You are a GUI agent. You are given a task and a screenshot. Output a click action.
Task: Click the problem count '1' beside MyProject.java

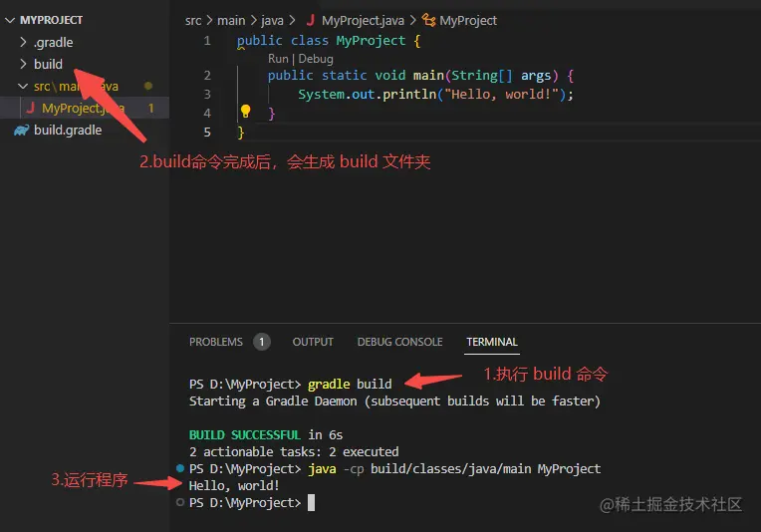point(151,108)
